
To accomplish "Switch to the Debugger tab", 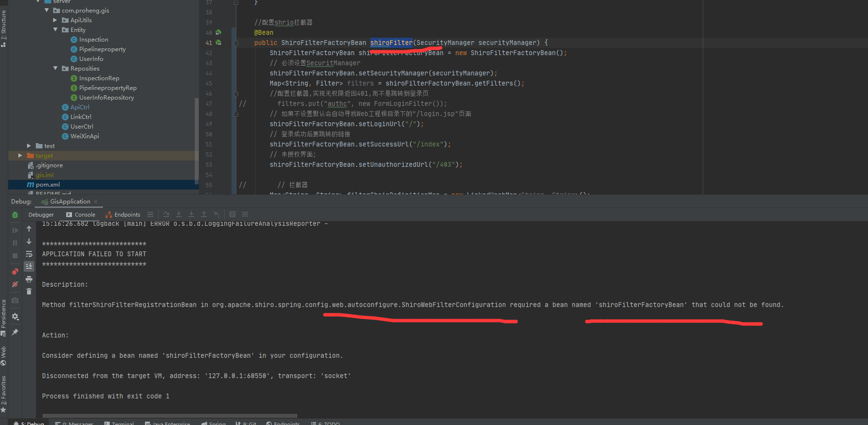I will (x=41, y=215).
